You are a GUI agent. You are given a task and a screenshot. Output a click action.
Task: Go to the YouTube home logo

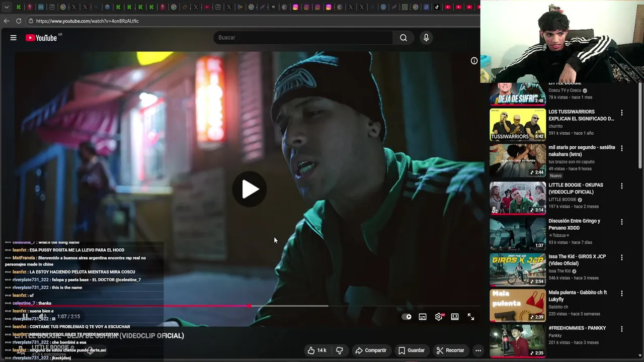41,38
